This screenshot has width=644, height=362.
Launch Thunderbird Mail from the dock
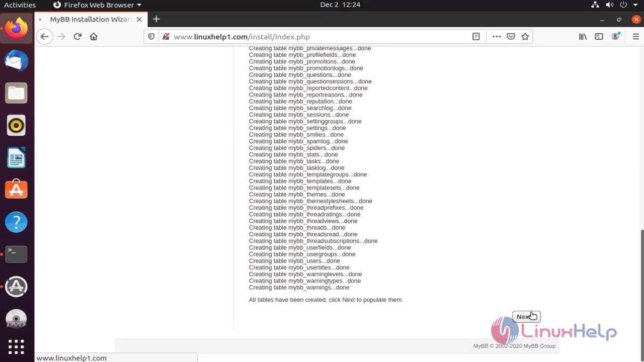point(16,60)
